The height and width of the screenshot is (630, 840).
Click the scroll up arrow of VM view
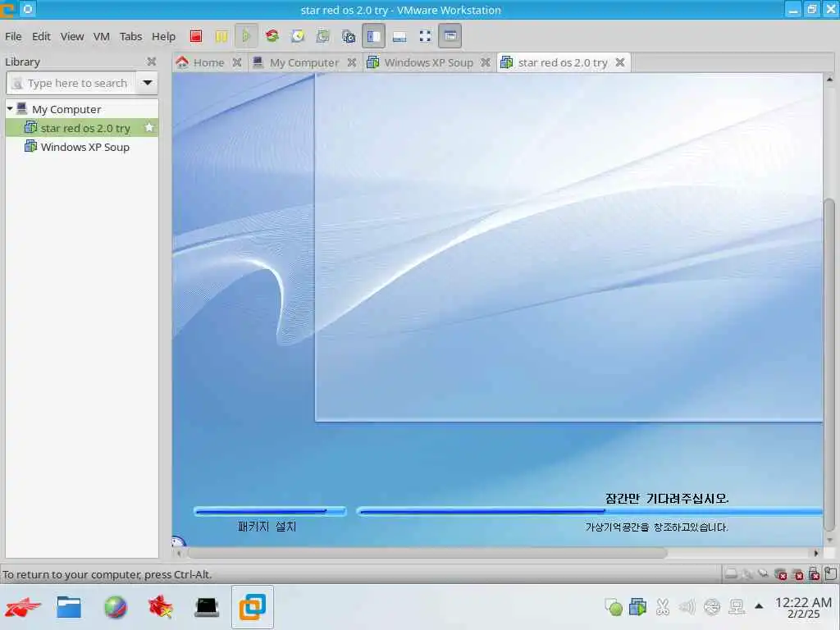(829, 79)
